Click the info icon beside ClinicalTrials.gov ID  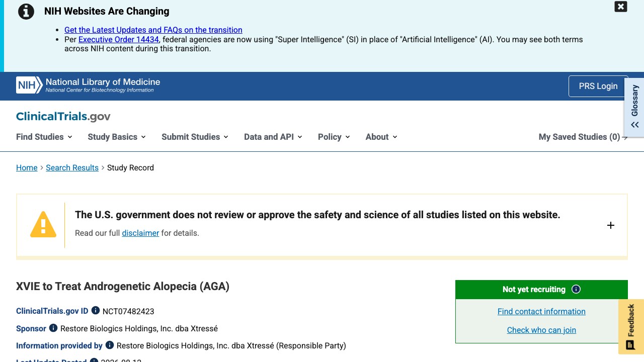pos(96,311)
